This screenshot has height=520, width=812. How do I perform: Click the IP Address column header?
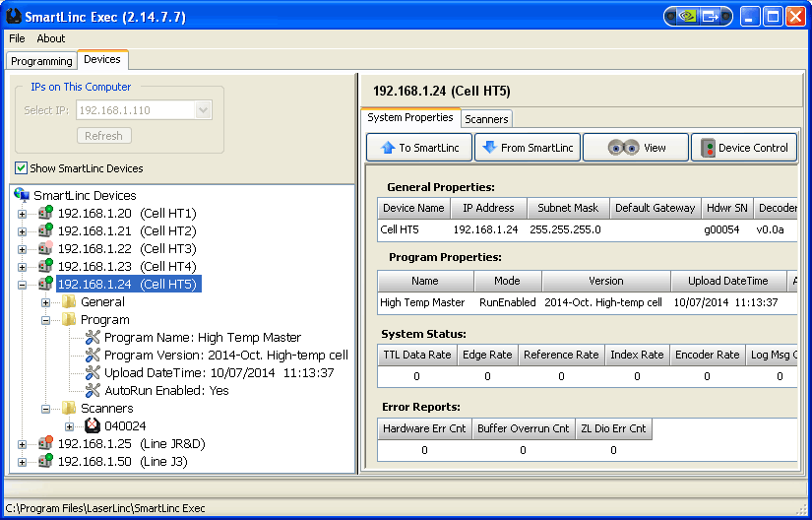488,208
